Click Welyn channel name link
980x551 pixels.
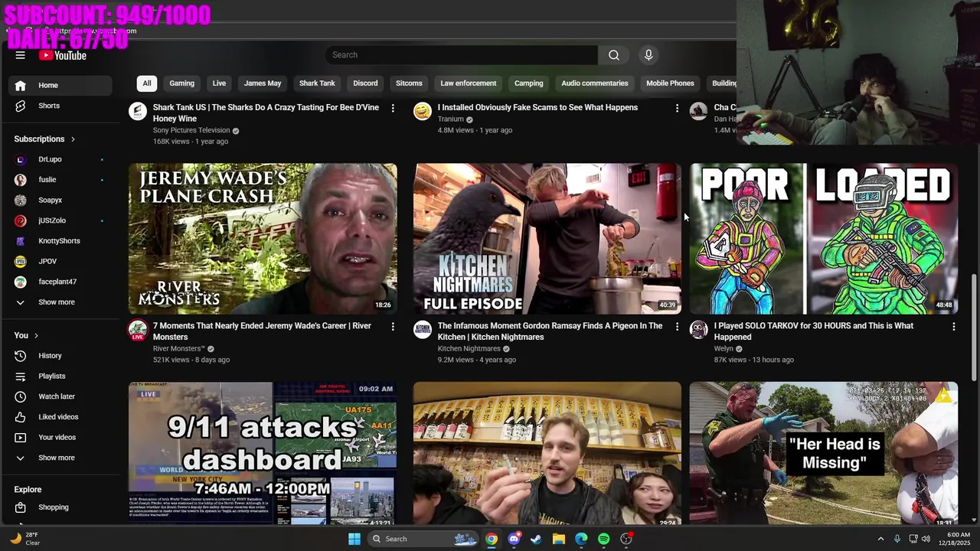tap(724, 349)
